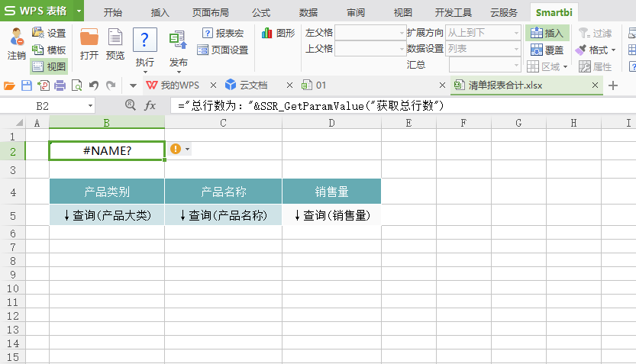
Task: Select the 插入 insert mode
Action: pos(547,33)
